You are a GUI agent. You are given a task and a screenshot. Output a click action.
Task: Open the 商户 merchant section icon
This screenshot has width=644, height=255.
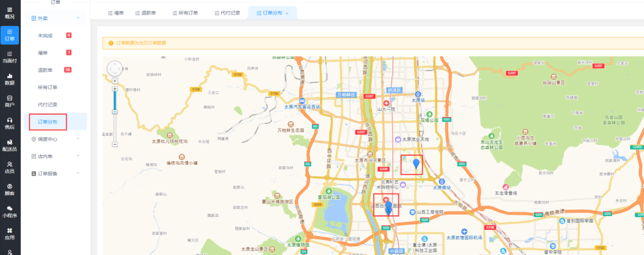pyautogui.click(x=10, y=101)
